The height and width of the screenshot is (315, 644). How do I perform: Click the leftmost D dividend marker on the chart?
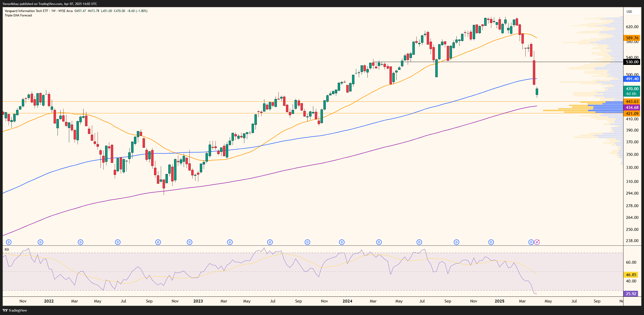(9, 242)
